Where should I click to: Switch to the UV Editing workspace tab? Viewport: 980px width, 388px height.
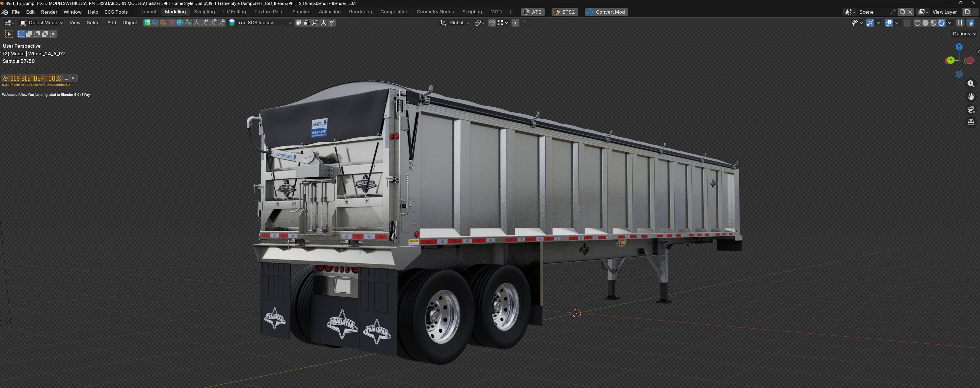[x=234, y=12]
